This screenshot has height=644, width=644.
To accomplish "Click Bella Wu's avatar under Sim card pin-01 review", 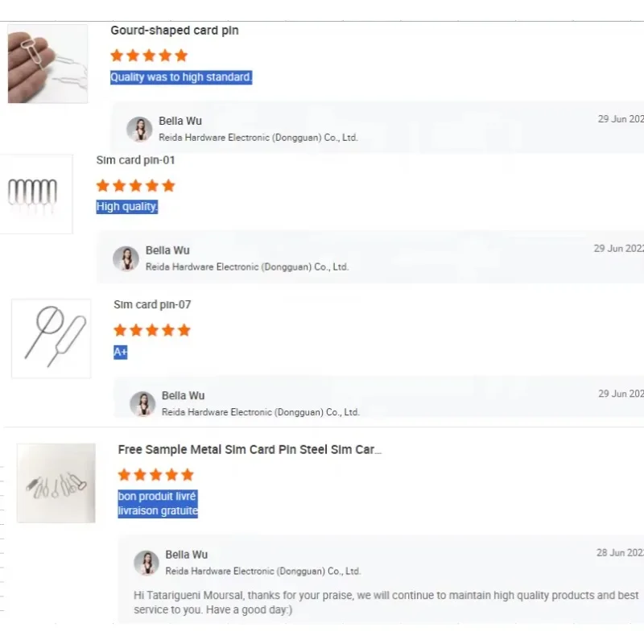I will [x=126, y=258].
